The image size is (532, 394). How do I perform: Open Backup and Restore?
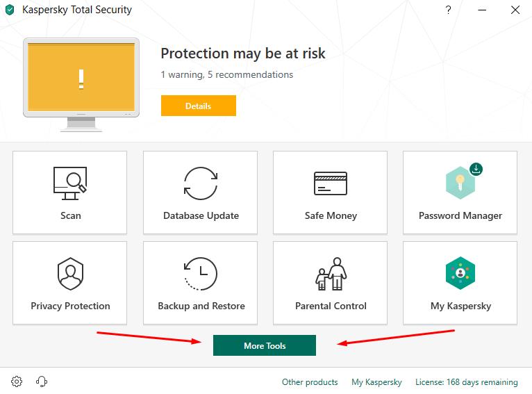[x=200, y=283]
